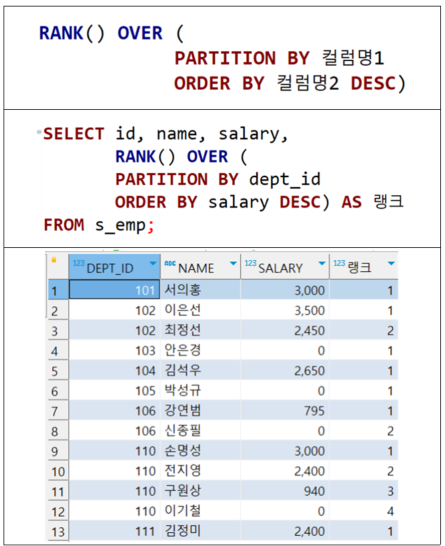Collapse the SELECT statement fold marker
Screen dimensions: 445x546
click(38, 132)
